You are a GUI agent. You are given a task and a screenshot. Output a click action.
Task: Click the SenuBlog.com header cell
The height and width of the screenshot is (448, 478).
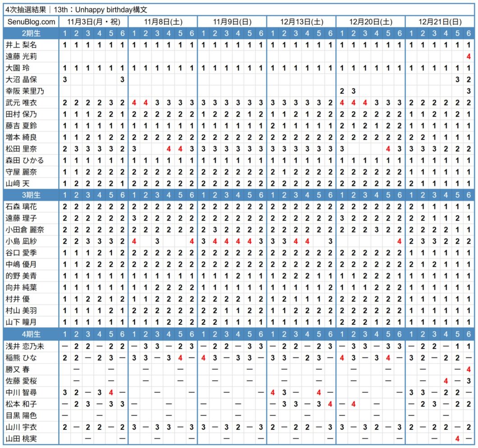pos(31,22)
